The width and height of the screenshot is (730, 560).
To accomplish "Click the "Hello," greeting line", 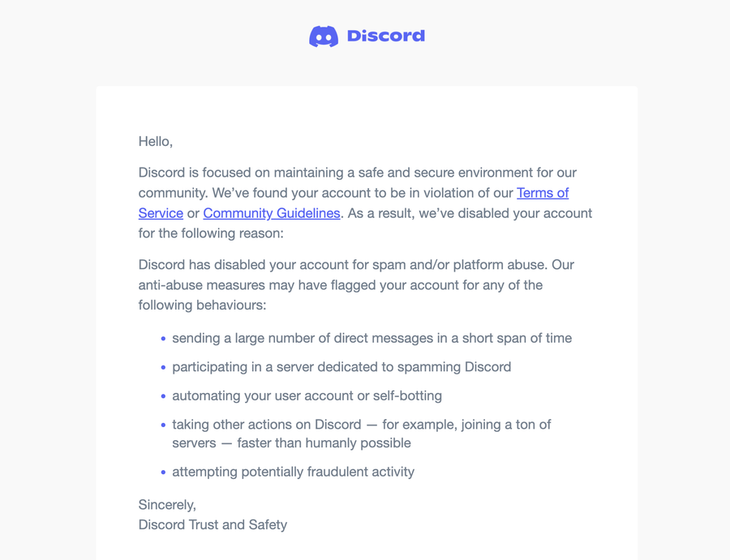I will pyautogui.click(x=156, y=142).
